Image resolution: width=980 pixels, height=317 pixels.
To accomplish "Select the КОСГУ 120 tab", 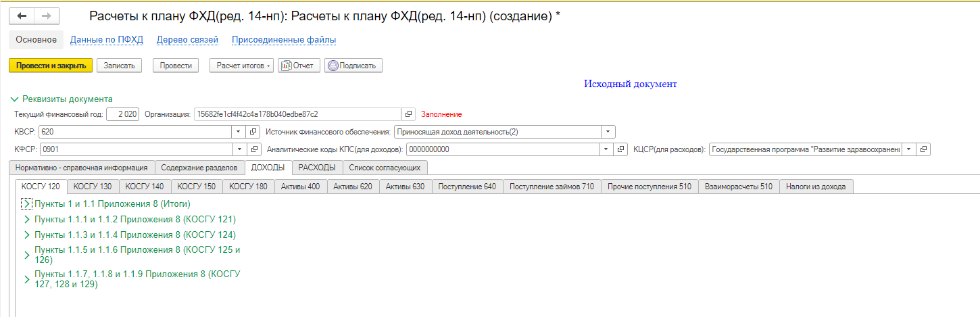I will point(41,187).
